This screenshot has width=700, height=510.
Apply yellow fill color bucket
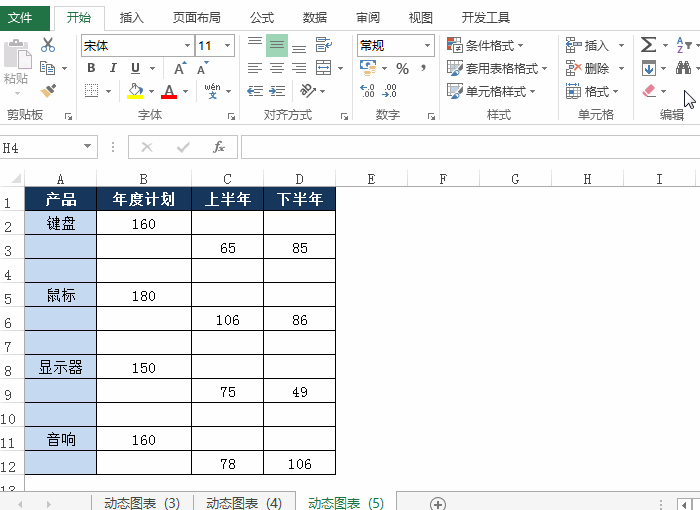(x=135, y=91)
